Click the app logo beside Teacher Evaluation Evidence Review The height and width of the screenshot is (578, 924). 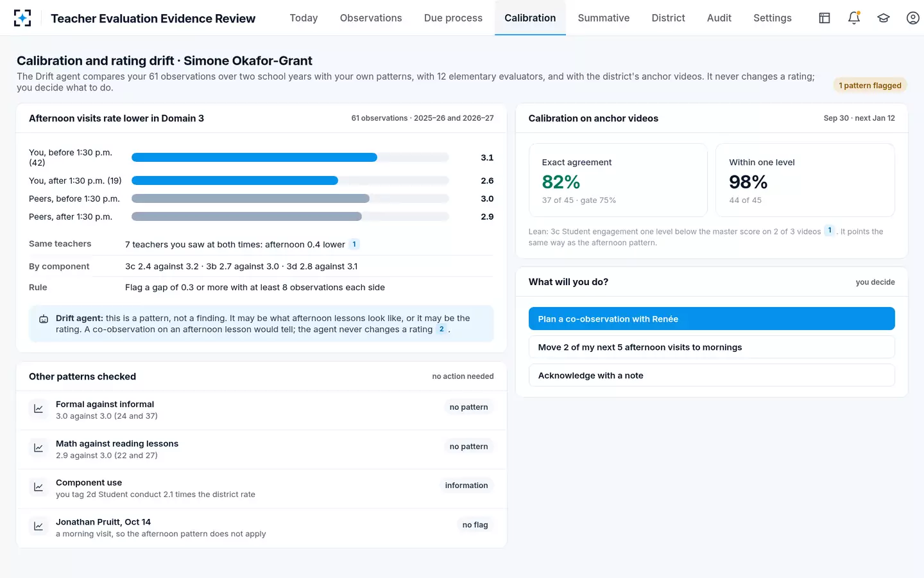pos(22,18)
